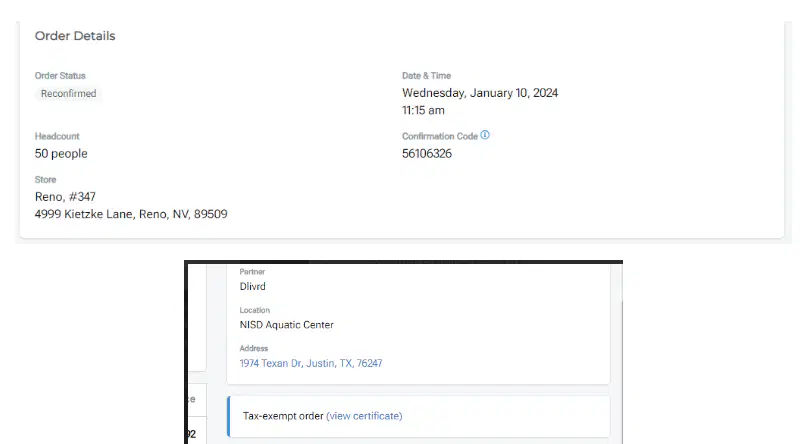Open the 1974 Texan Dr address link
809x444 pixels.
point(311,363)
